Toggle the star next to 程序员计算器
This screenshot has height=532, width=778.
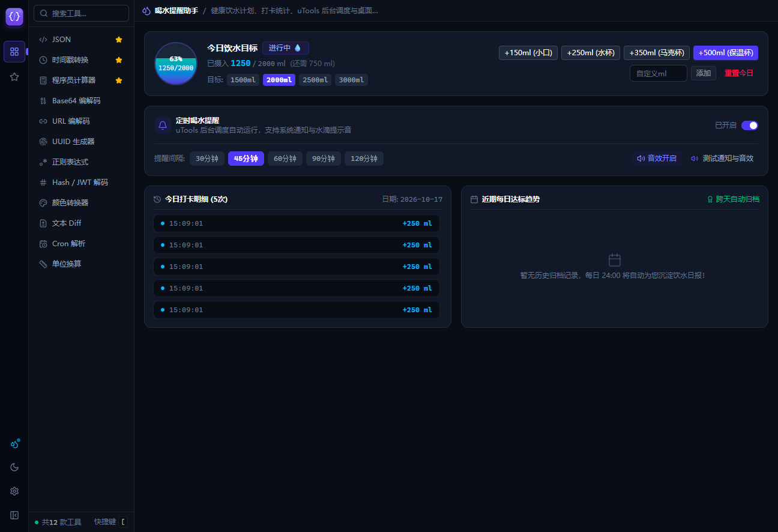coord(119,80)
